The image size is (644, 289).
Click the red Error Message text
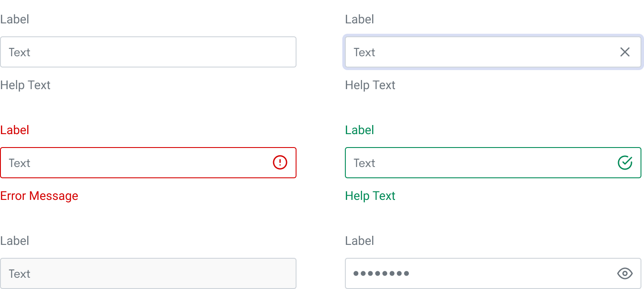[39, 196]
